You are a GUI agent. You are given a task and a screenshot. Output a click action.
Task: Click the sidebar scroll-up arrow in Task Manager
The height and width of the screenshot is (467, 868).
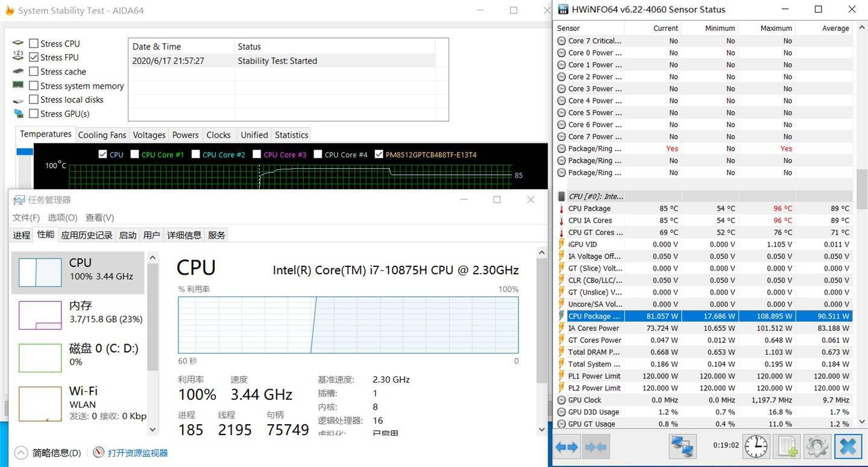tap(153, 258)
